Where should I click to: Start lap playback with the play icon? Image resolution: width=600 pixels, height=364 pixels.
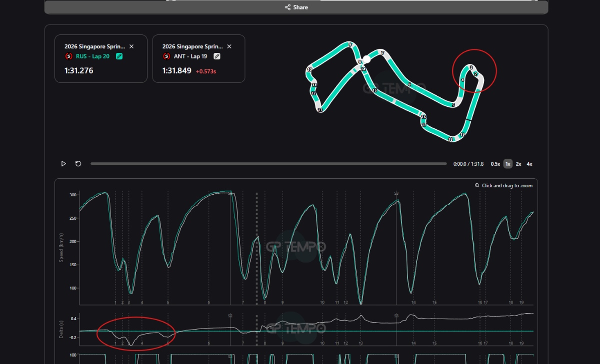pyautogui.click(x=63, y=164)
